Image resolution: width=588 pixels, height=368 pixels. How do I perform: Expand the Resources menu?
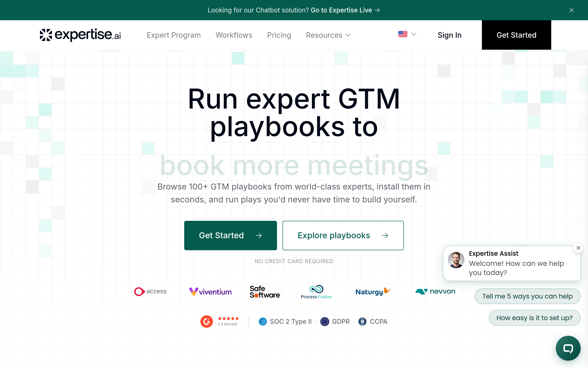[328, 35]
